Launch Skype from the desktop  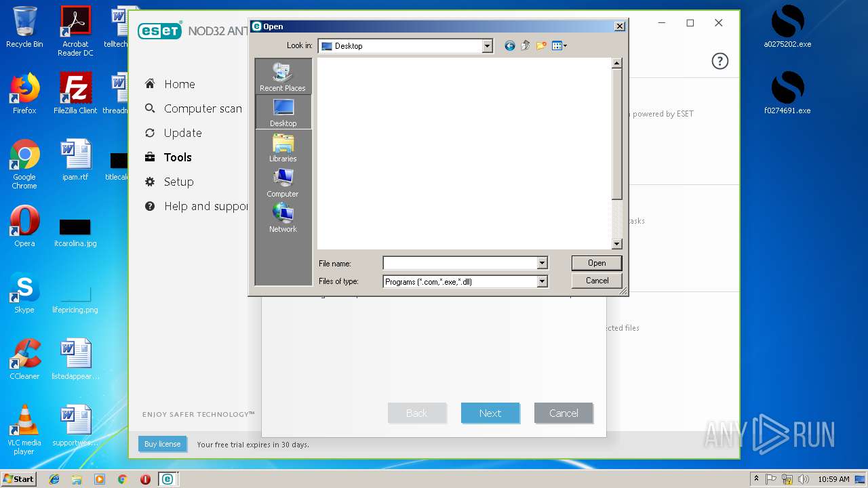tap(24, 293)
